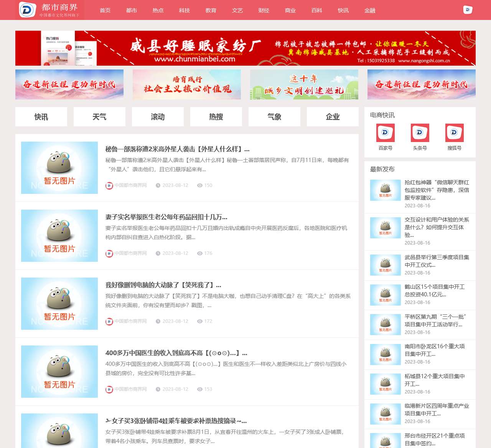Open sidebar article 武邑县举行第三季度项目集中开工仪式

click(x=437, y=261)
